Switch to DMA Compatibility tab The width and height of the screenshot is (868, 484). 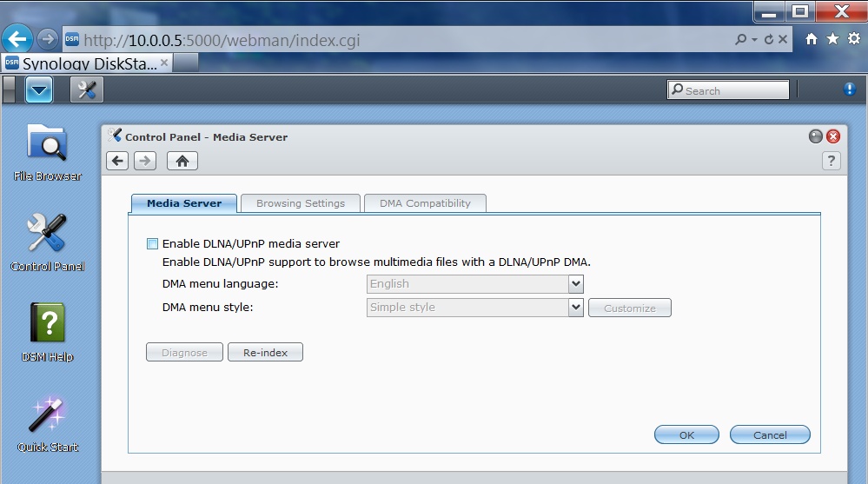[425, 203]
